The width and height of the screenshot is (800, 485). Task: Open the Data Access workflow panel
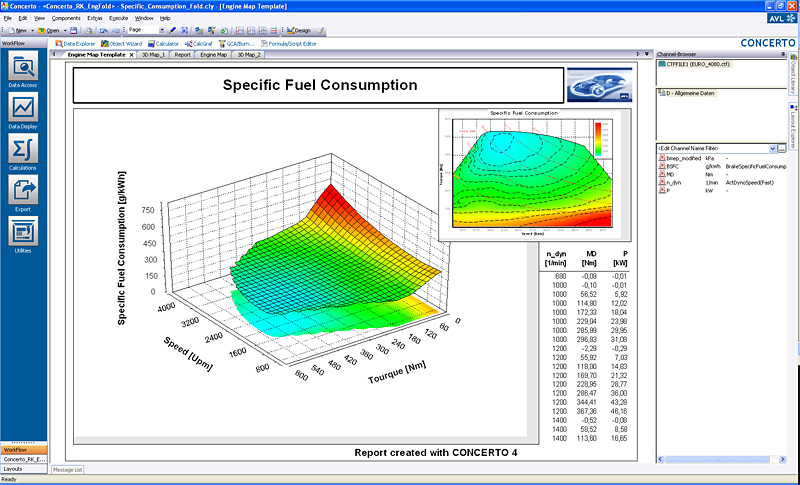click(x=22, y=69)
